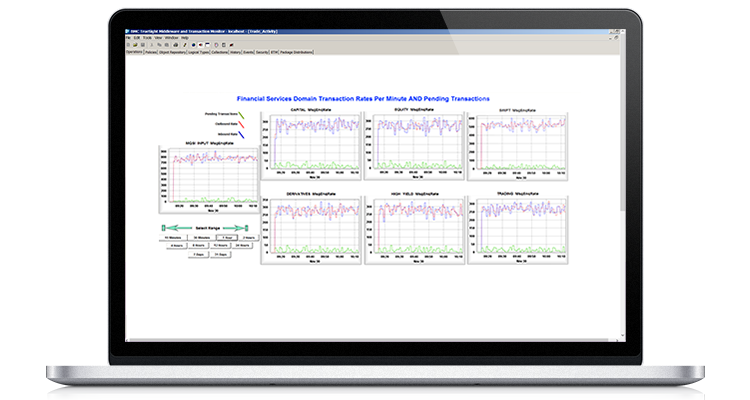This screenshot has width=750, height=400.
Task: Click the MQSI INPUT MsgEnqRate chart
Action: [208, 180]
